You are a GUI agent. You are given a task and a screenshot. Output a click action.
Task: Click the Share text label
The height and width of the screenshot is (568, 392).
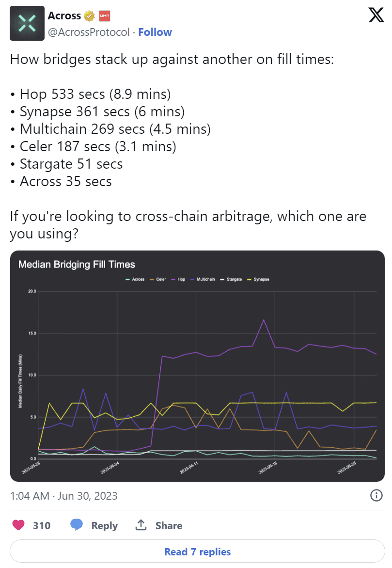pyautogui.click(x=169, y=525)
